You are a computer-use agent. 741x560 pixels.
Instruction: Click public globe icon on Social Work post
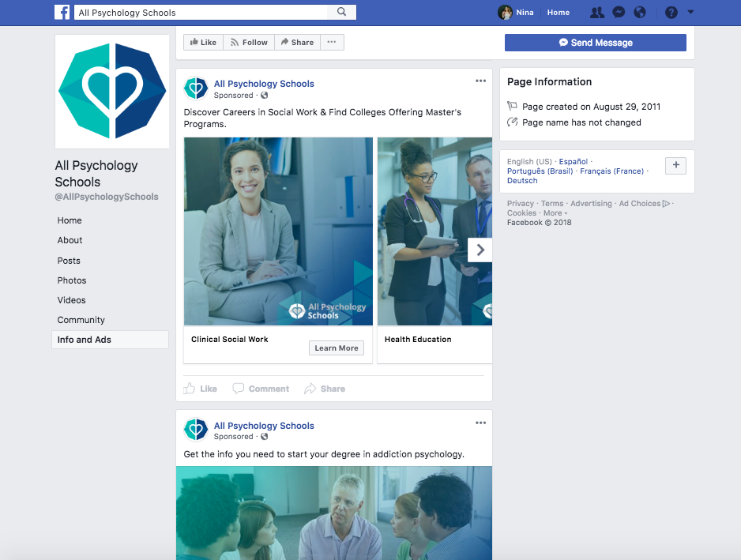[264, 96]
